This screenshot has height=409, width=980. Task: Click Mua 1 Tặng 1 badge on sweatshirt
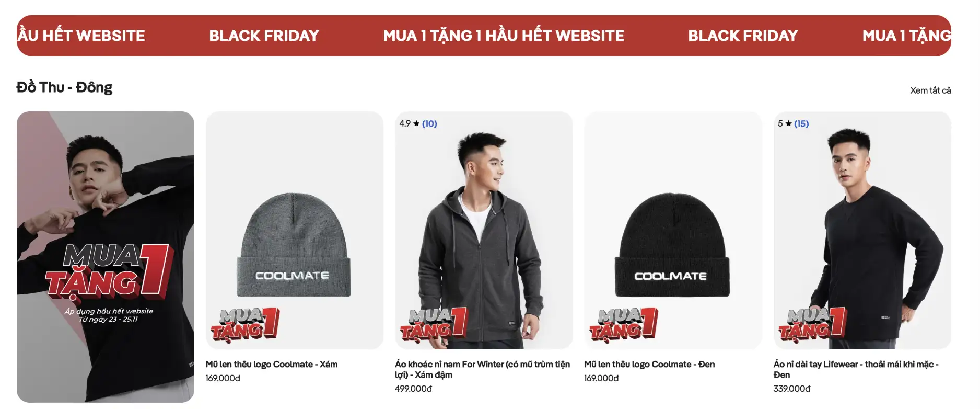tap(813, 325)
